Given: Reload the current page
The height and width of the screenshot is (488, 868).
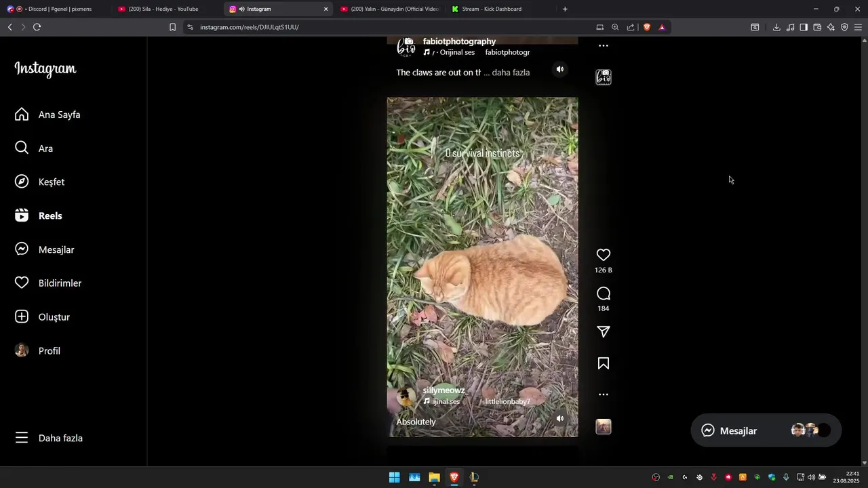Looking at the screenshot, I should pyautogui.click(x=37, y=27).
